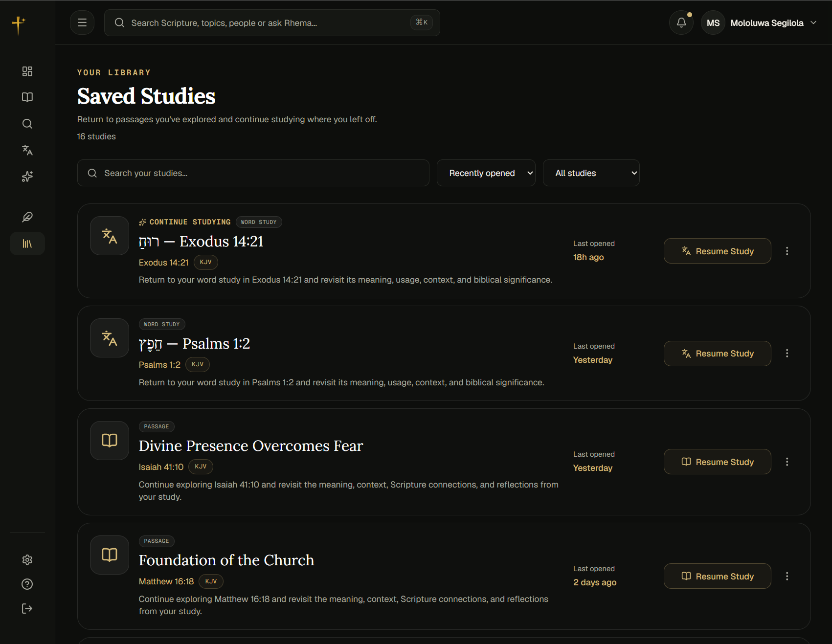Resume Study for Matthew 16:18 passage

[718, 576]
